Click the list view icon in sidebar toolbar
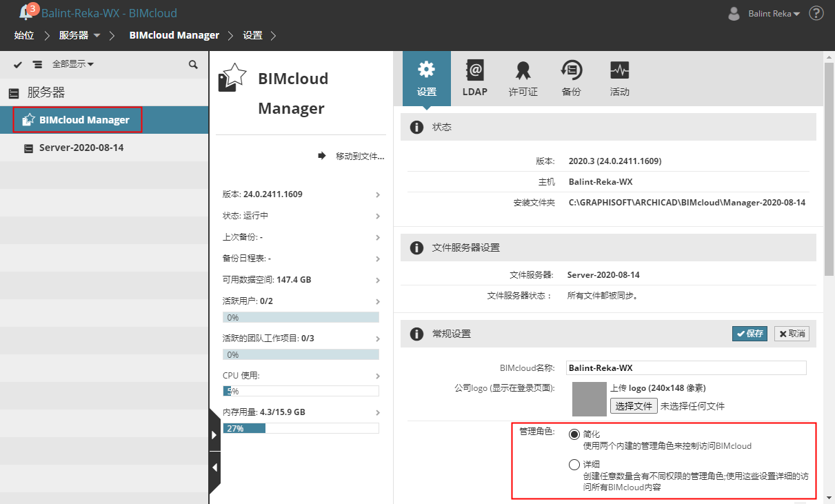Image resolution: width=835 pixels, height=504 pixels. [x=37, y=64]
